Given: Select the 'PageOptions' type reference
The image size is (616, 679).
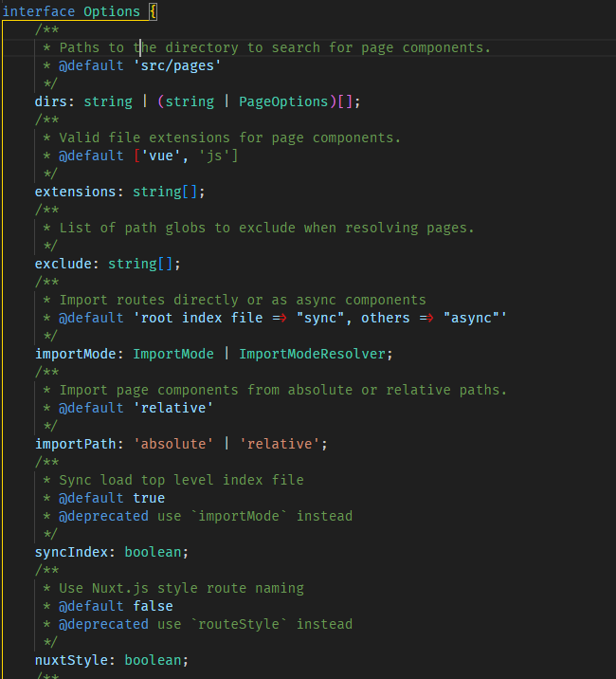Looking at the screenshot, I should pyautogui.click(x=283, y=101).
